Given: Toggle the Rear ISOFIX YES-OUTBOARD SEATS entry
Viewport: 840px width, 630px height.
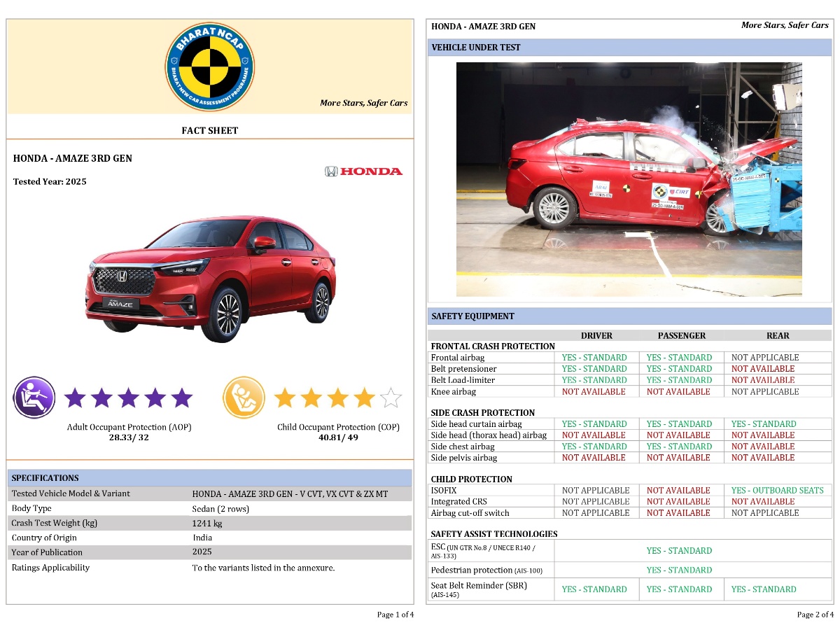Looking at the screenshot, I should [x=778, y=490].
